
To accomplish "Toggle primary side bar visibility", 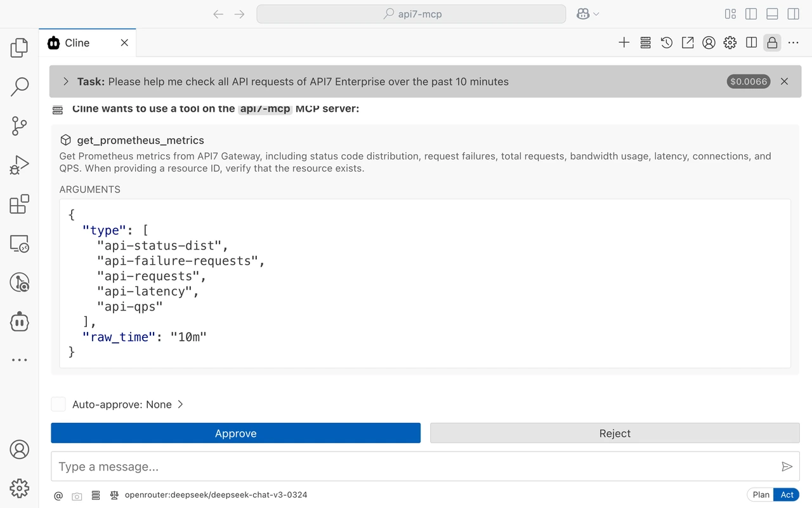I will [x=751, y=14].
